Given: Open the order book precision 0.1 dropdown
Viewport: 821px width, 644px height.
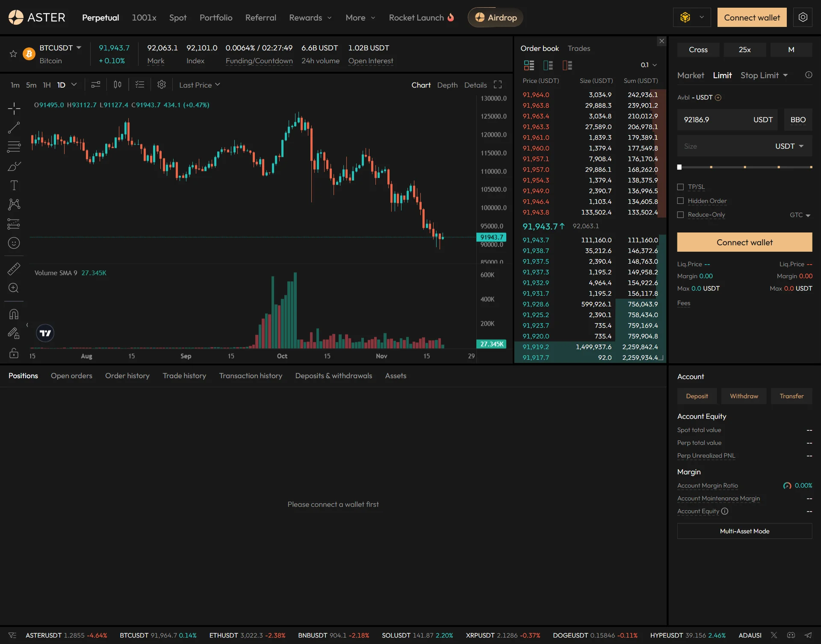Looking at the screenshot, I should pos(648,65).
